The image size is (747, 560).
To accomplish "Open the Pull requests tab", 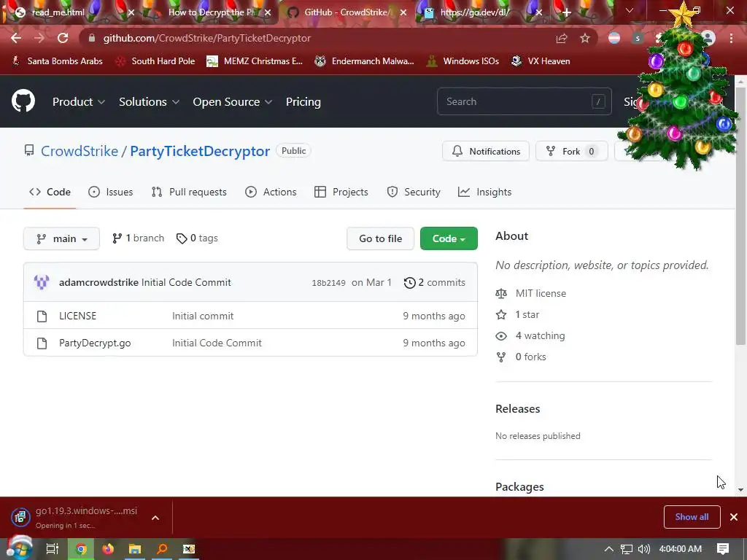I will coord(189,192).
